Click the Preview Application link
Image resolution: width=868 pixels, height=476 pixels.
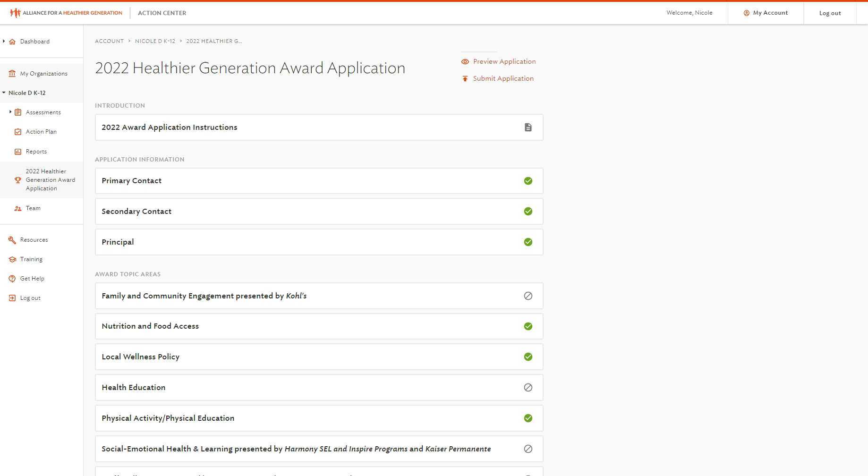click(504, 61)
